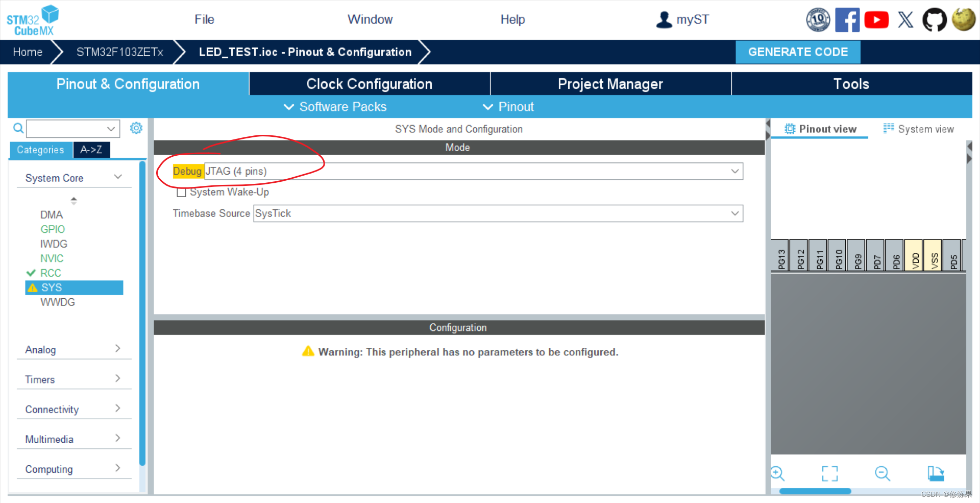
Task: Click the PG13 pin on the chip
Action: 780,255
